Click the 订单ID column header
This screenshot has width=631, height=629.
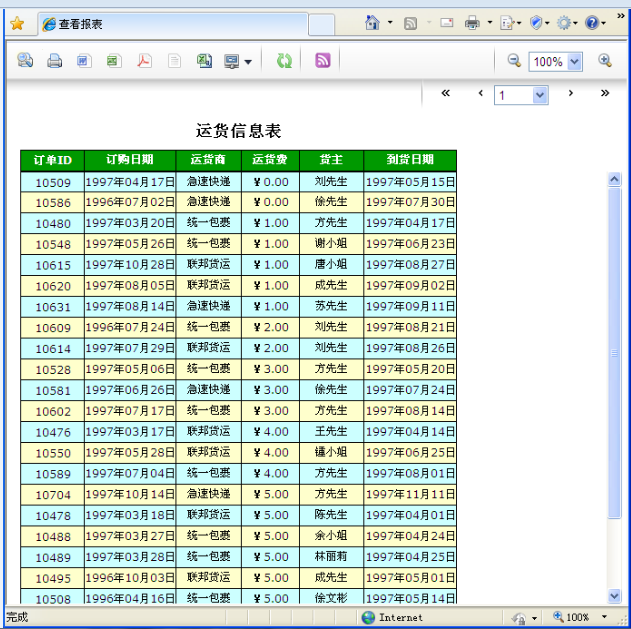52,160
